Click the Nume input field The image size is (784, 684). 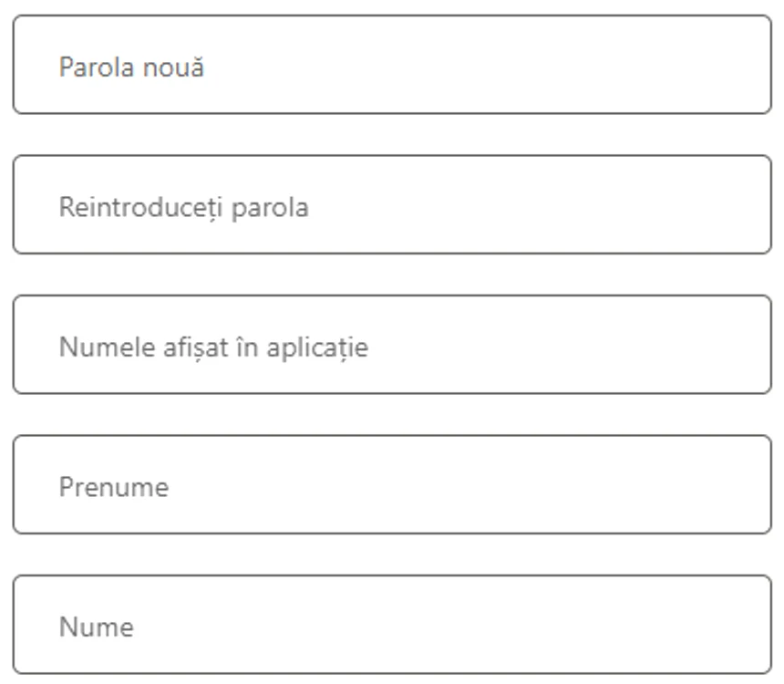pyautogui.click(x=392, y=625)
